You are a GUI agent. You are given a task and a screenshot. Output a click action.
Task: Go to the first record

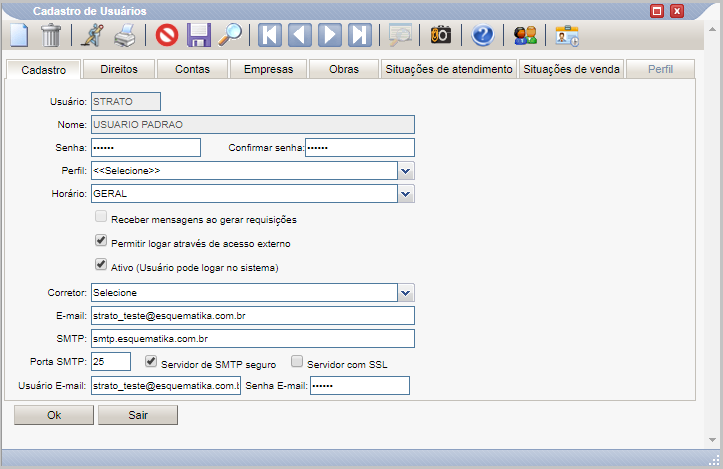270,35
